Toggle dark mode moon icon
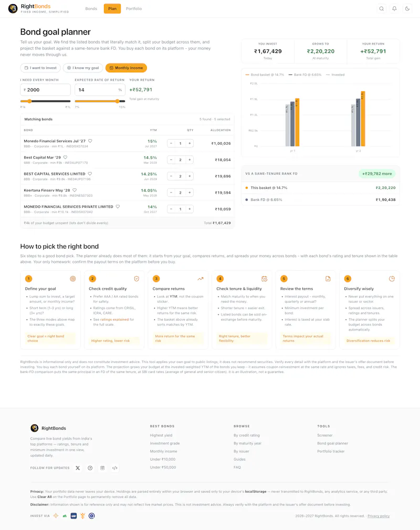The image size is (420, 530). click(407, 9)
